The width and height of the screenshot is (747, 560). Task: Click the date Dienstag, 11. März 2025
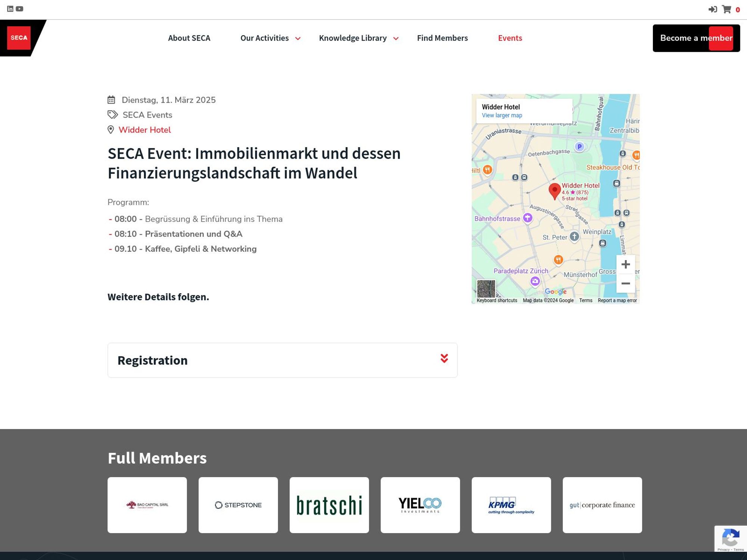(x=168, y=100)
